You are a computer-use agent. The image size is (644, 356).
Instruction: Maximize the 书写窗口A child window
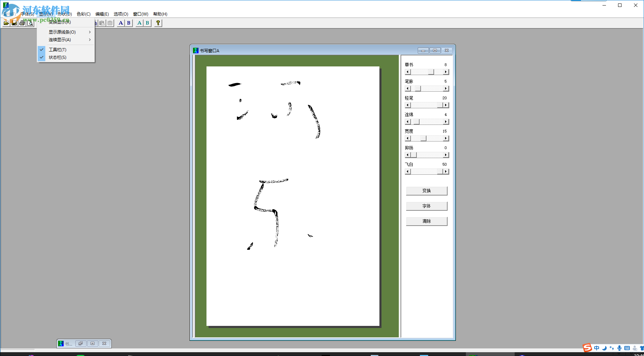[435, 51]
